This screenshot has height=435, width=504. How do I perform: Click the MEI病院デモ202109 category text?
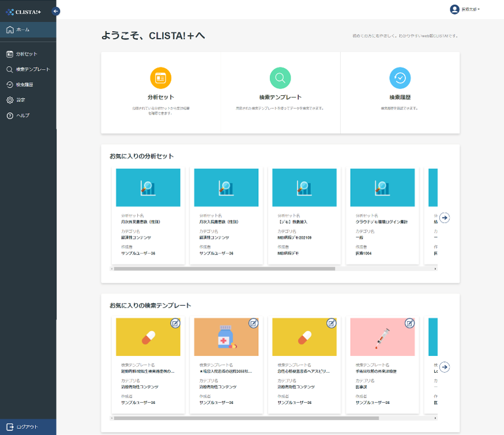[x=295, y=238]
